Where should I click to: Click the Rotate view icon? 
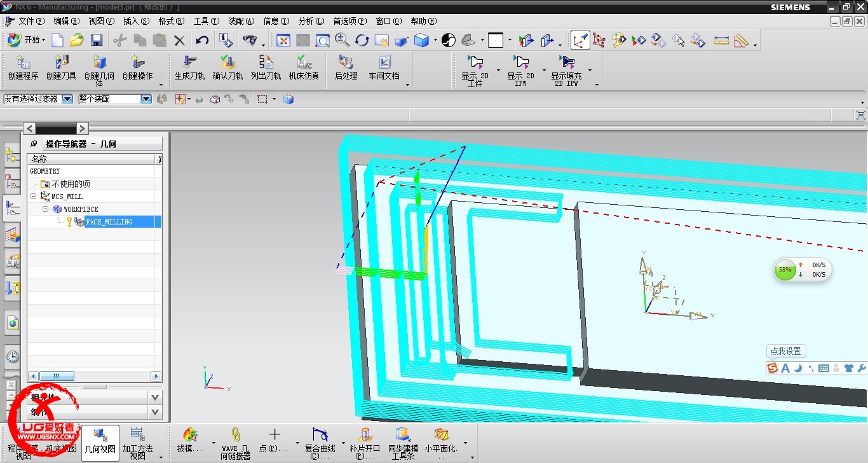coord(362,40)
